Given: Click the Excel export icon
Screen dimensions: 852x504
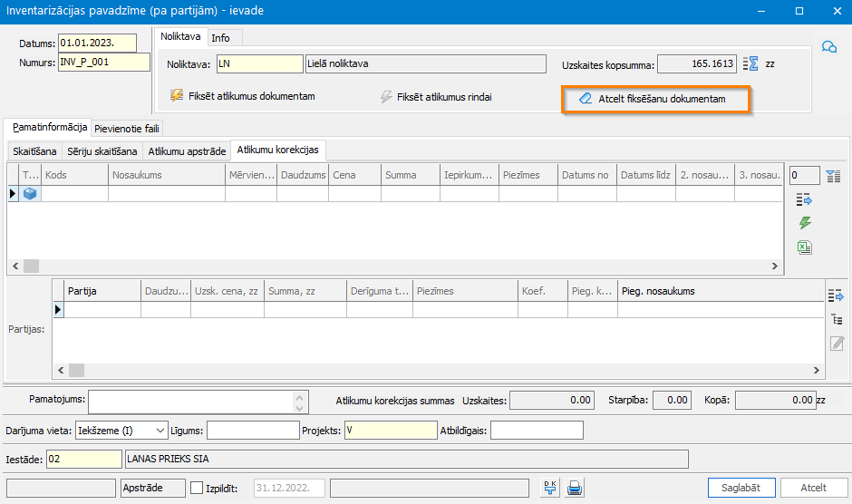Looking at the screenshot, I should click(804, 247).
